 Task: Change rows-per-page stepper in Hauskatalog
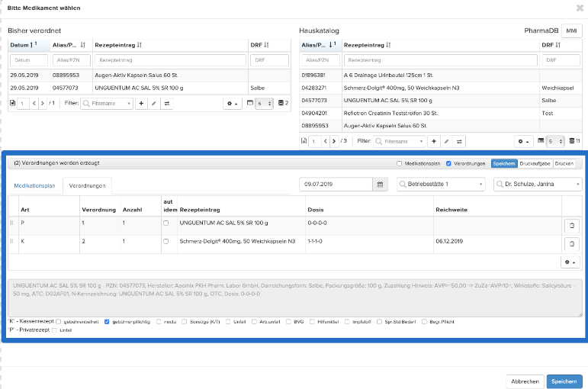[x=556, y=141]
